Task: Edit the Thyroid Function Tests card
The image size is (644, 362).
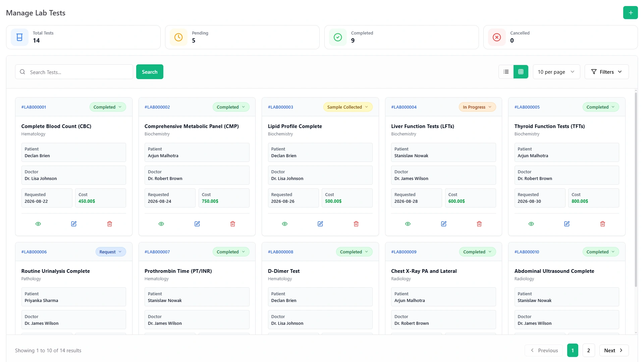Action: pyautogui.click(x=567, y=224)
